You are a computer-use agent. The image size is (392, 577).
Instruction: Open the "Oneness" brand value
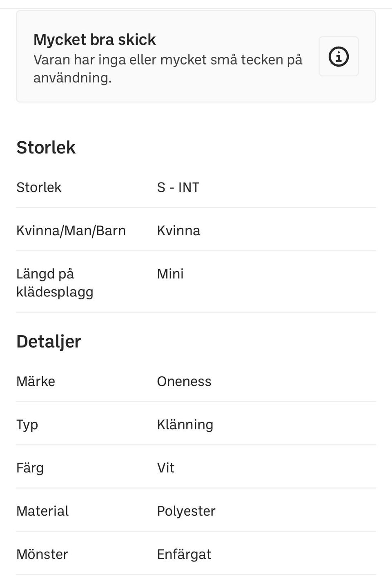click(184, 381)
